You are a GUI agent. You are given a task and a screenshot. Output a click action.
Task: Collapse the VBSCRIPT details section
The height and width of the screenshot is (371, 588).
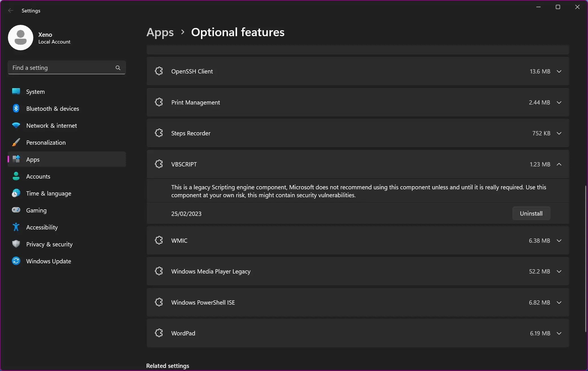click(559, 164)
